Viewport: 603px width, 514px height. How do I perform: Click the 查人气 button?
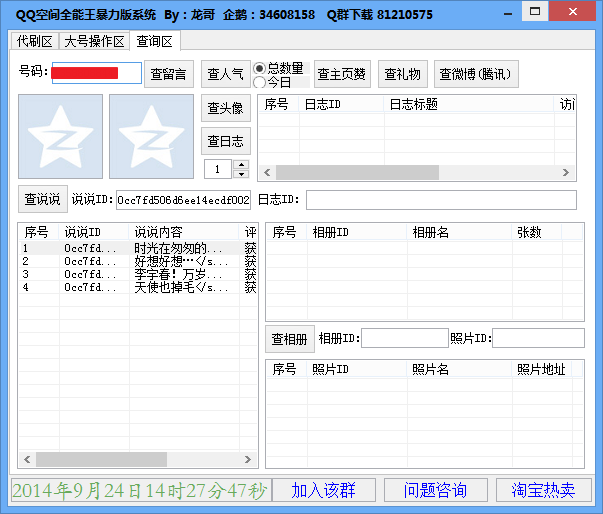[x=226, y=74]
